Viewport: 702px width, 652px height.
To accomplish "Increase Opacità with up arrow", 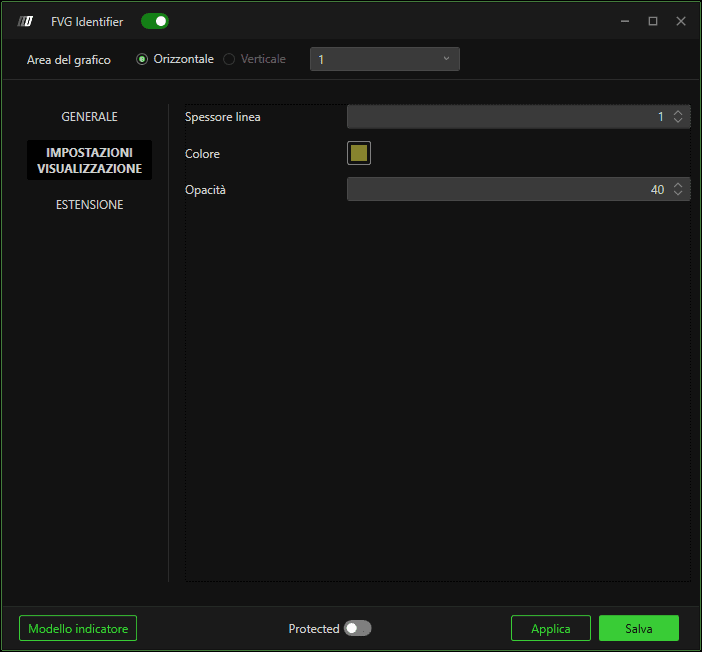I will (x=678, y=185).
